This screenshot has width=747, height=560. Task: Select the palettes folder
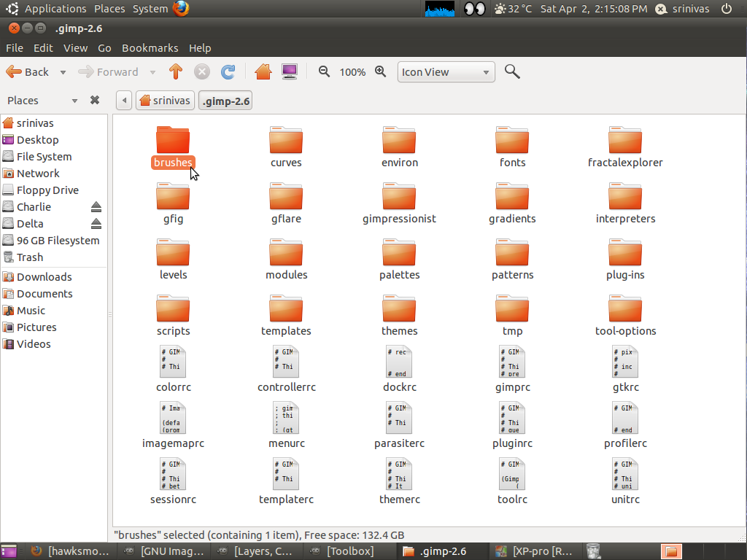tap(399, 260)
